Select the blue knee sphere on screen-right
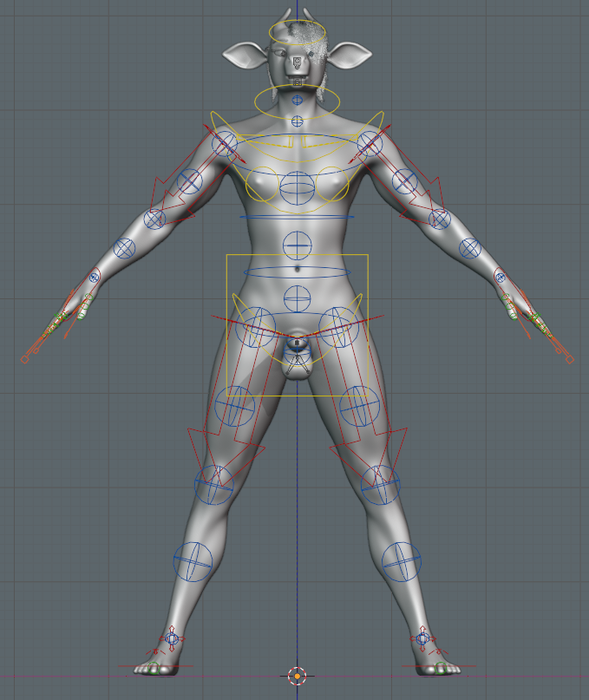Image resolution: width=589 pixels, height=700 pixels. click(381, 485)
